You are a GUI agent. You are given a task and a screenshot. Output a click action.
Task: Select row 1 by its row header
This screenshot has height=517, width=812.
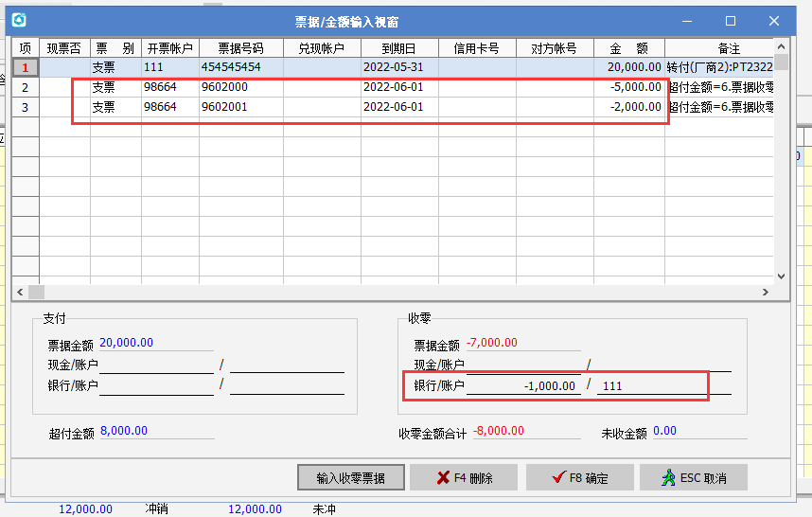click(x=26, y=67)
